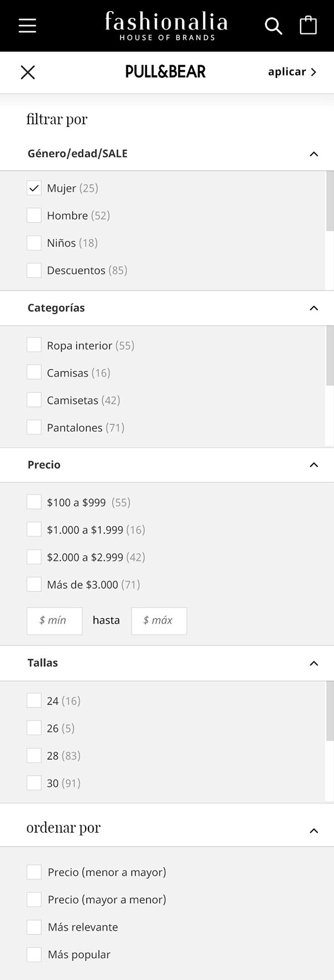Collapse the Precio section

(x=313, y=465)
